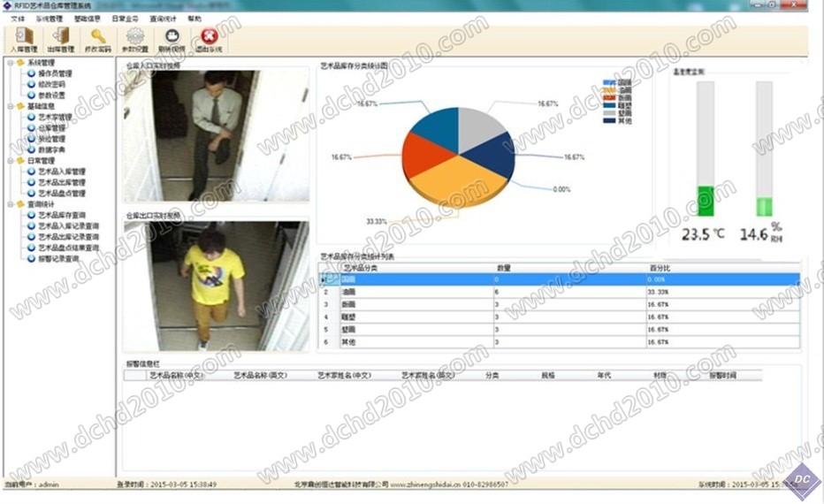Image resolution: width=824 pixels, height=504 pixels.
Task: Open the 帮助 menu
Action: [x=194, y=18]
